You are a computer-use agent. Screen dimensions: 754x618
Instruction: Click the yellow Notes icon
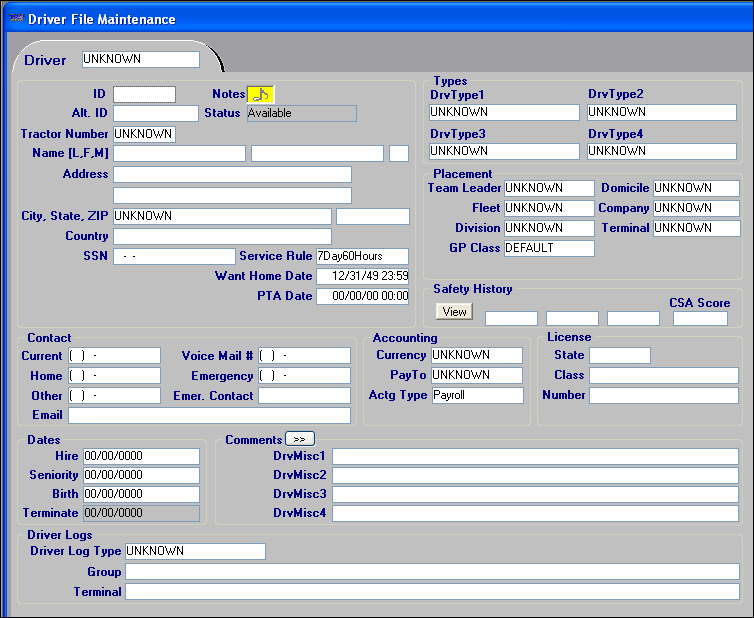click(260, 94)
